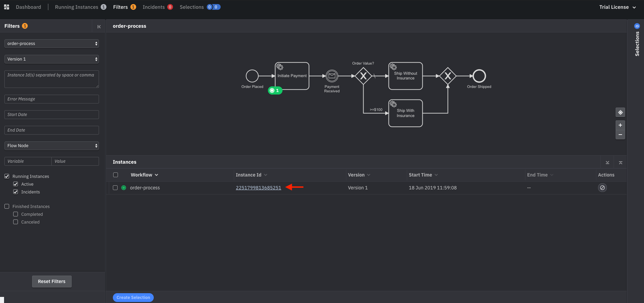
Task: Click the green active state indicator
Action: (x=124, y=188)
